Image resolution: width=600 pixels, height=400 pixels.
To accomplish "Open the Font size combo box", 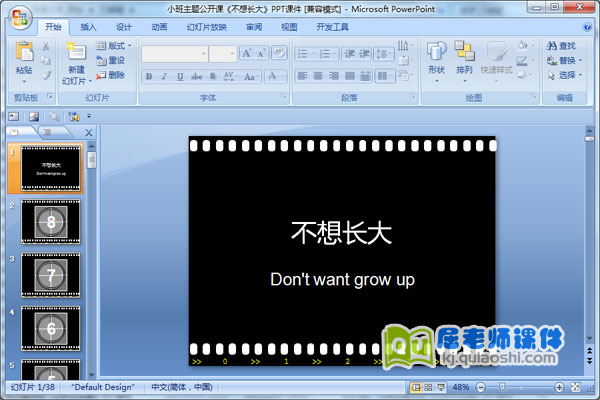I will point(223,54).
